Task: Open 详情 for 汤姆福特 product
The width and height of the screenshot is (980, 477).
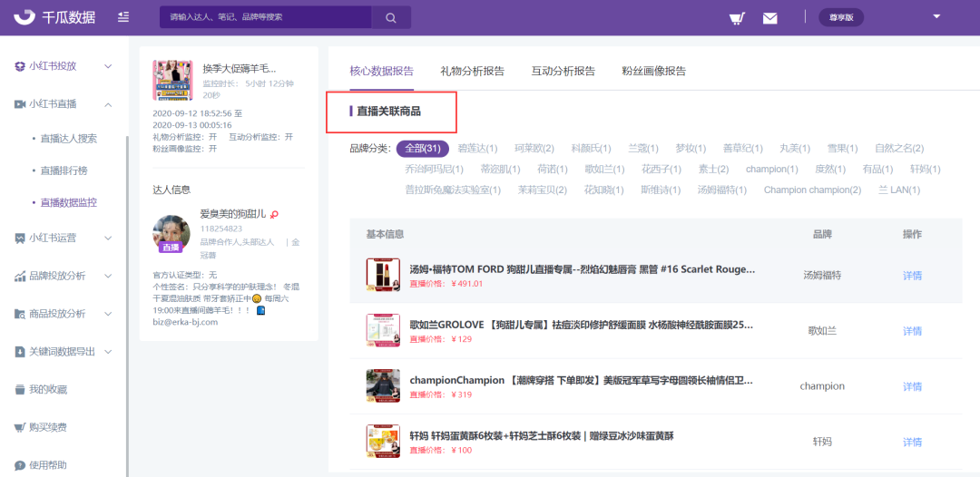Action: click(912, 276)
